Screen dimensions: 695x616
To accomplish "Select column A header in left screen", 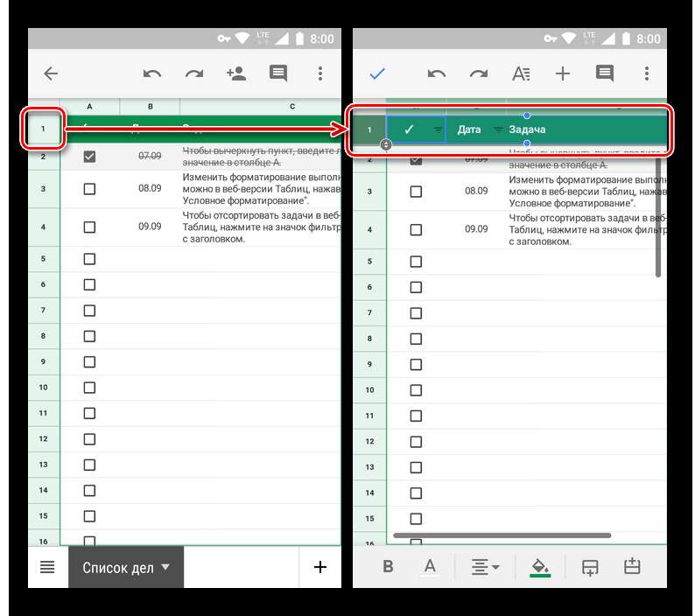I will (89, 107).
